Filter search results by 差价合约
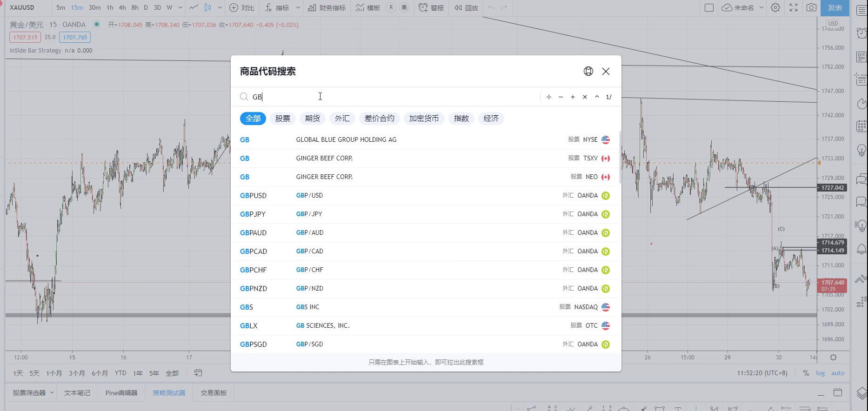 [x=380, y=119]
